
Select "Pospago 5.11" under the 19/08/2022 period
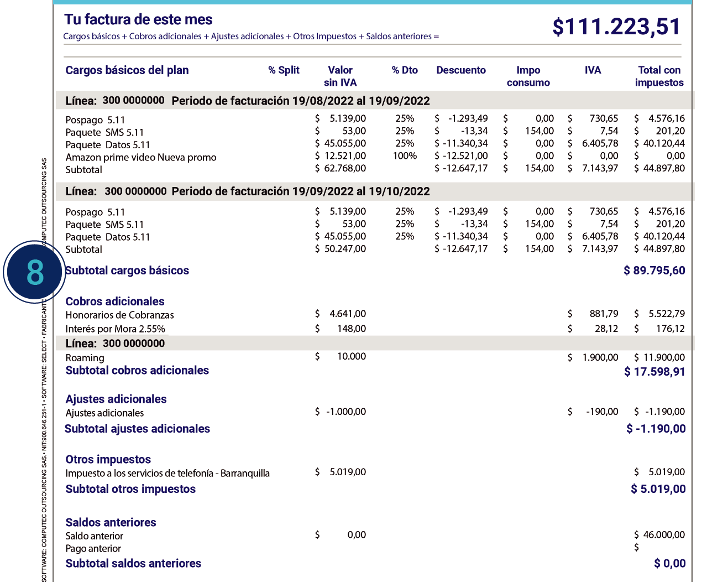95,120
